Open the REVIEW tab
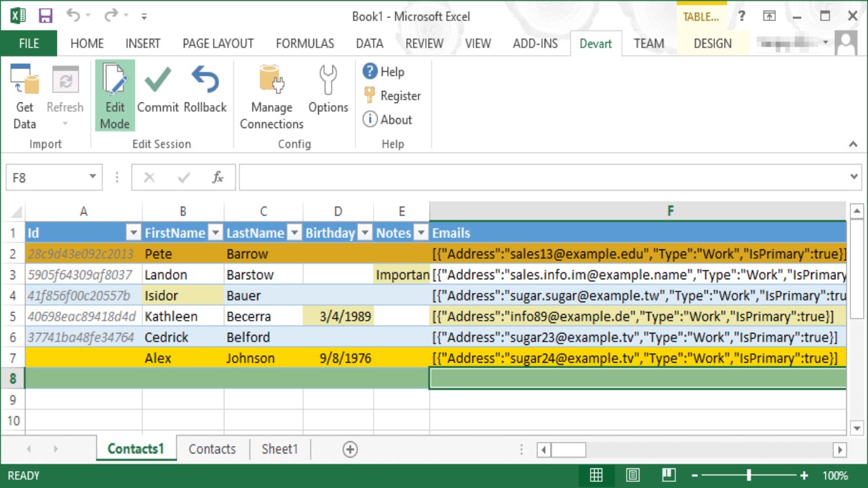The image size is (868, 488). [x=425, y=43]
